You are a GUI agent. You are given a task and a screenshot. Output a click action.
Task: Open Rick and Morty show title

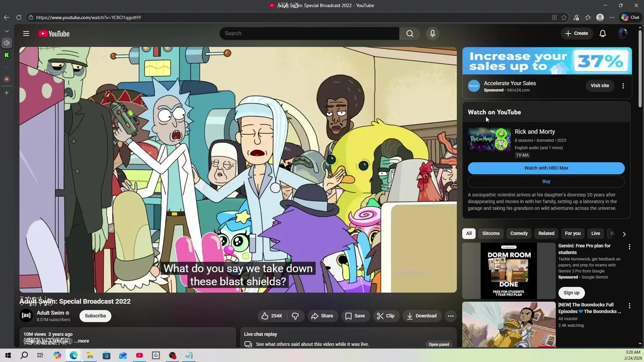[x=535, y=132]
